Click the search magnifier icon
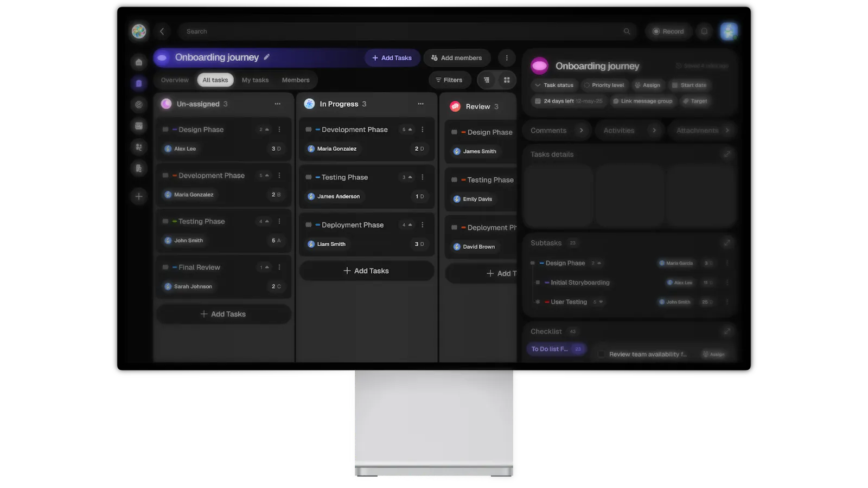The image size is (868, 488). click(627, 31)
